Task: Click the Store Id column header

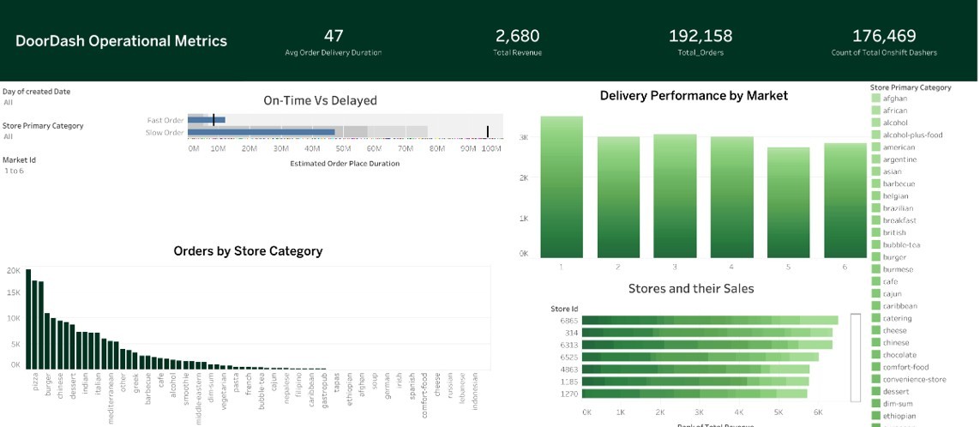Action: [564, 309]
